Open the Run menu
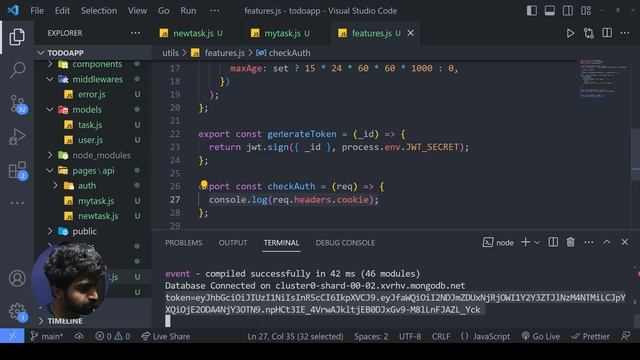 click(x=188, y=11)
